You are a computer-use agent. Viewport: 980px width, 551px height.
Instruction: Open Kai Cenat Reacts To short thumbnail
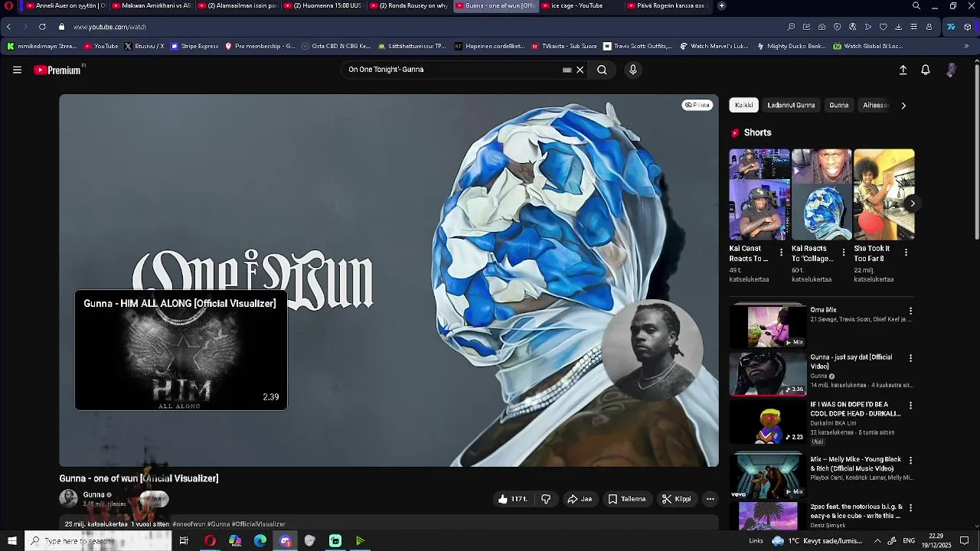pos(759,195)
